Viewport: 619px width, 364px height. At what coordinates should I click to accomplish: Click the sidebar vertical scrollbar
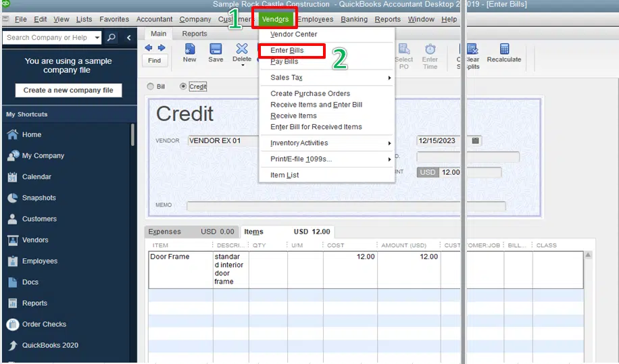[132, 134]
